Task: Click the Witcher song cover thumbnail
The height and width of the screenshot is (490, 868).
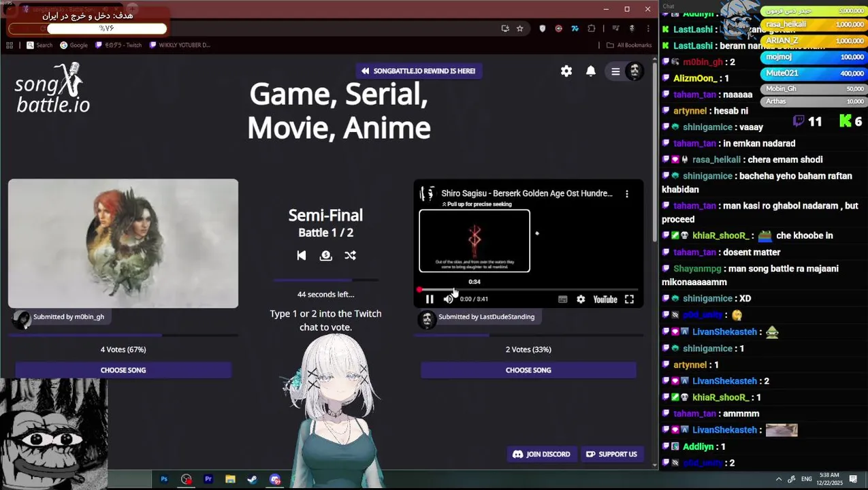Action: click(123, 244)
